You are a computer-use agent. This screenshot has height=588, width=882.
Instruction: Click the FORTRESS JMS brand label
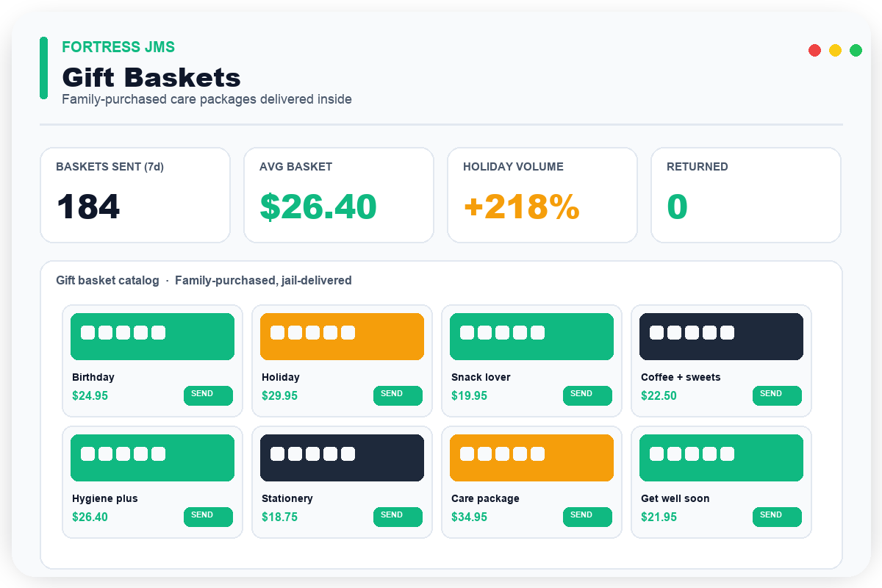(x=118, y=47)
